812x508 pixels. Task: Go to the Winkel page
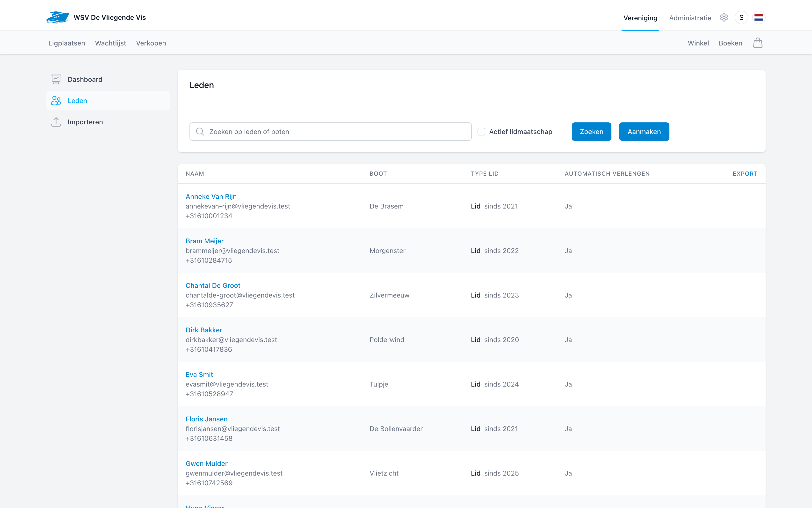(x=698, y=43)
